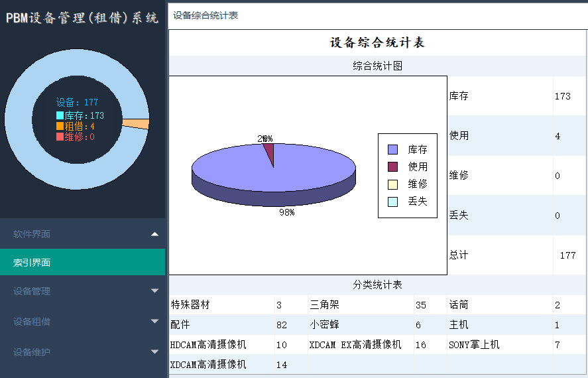The width and height of the screenshot is (588, 378).
Task: Click the orange 租借 square in donut chart
Action: (x=60, y=126)
